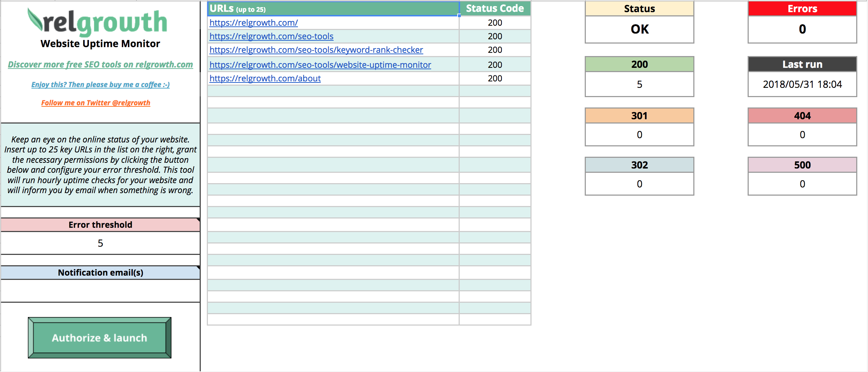Select status code 200 for keyword-rank-checker row

[x=495, y=50]
